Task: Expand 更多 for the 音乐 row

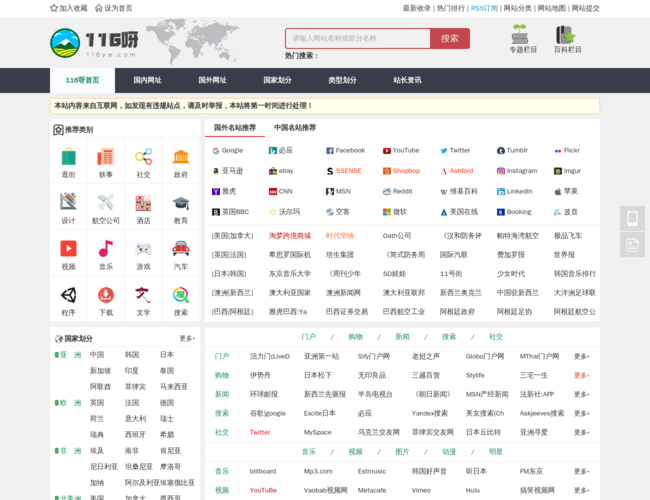Action: click(x=582, y=472)
